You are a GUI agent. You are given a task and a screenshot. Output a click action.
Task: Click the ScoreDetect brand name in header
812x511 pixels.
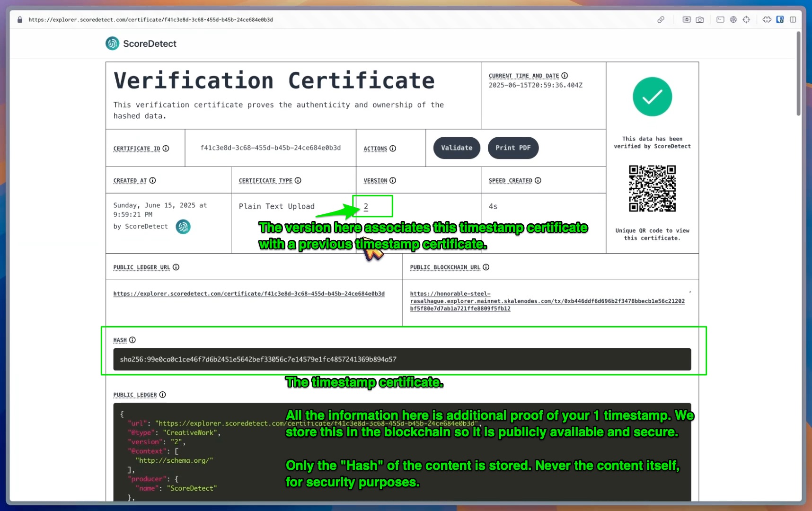pyautogui.click(x=150, y=44)
